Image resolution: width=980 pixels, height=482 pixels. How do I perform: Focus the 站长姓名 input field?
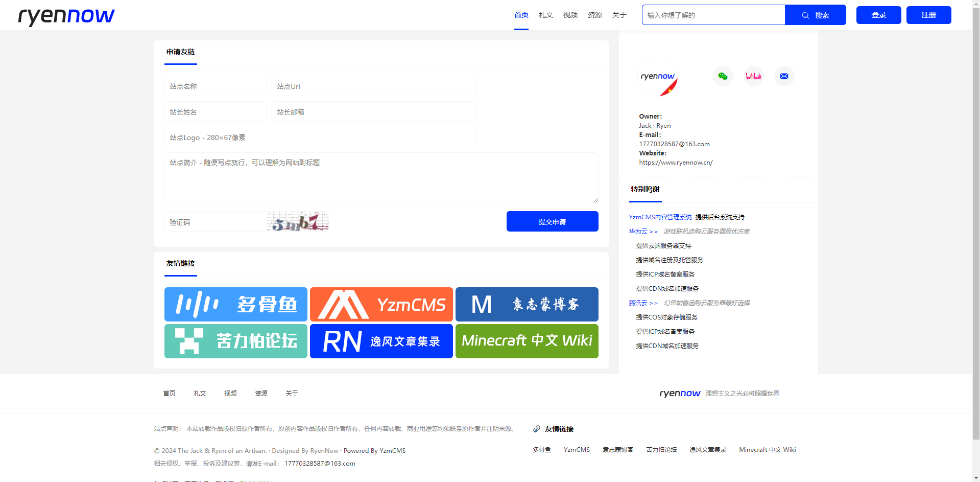pos(216,111)
